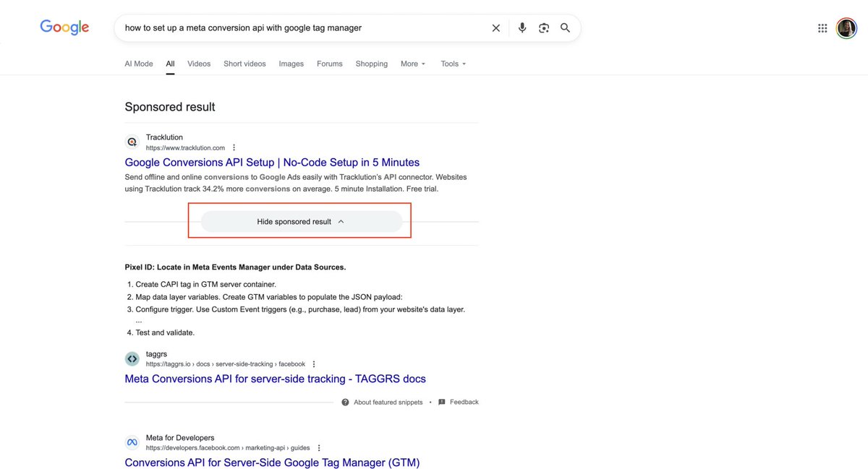Open Conversions API for Server-Side GTM link
The height and width of the screenshot is (469, 868).
[x=272, y=462]
